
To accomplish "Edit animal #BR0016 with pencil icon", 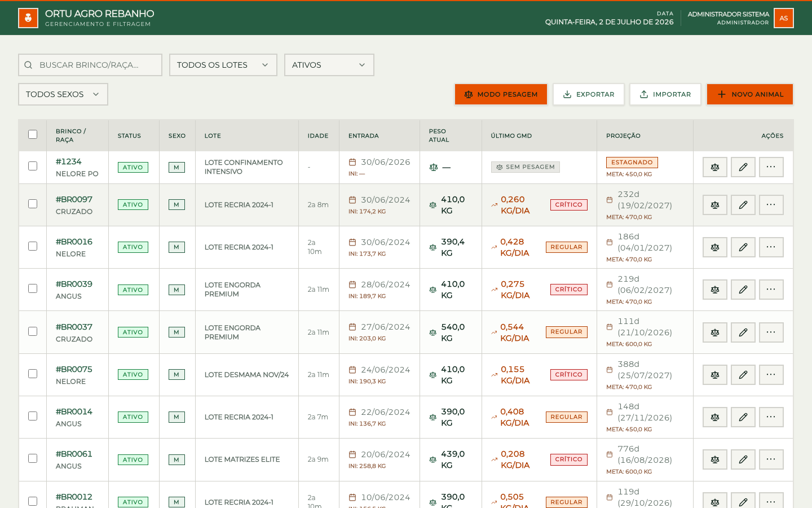I will point(743,247).
